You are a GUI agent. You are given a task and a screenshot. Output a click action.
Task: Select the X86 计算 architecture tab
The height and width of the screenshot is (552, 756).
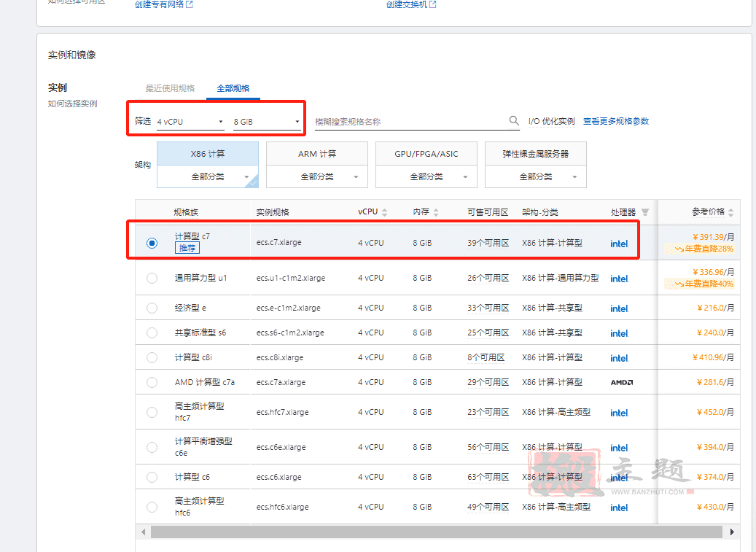[208, 154]
